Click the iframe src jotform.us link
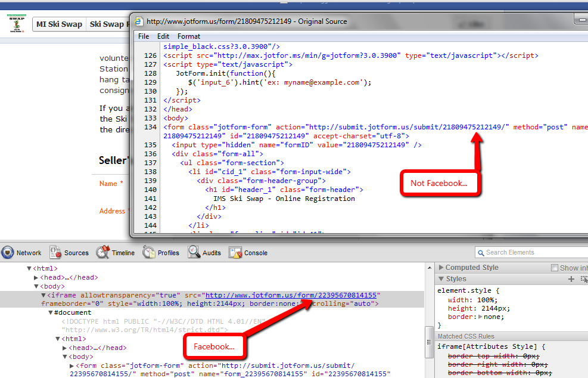The image size is (588, 378). point(291,296)
